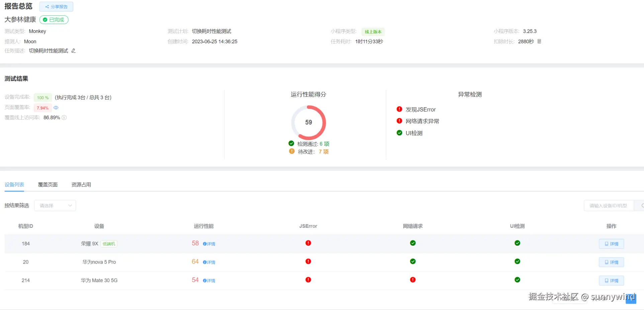The image size is (644, 310).
Task: Click the 已完成 status badge
Action: tap(54, 20)
